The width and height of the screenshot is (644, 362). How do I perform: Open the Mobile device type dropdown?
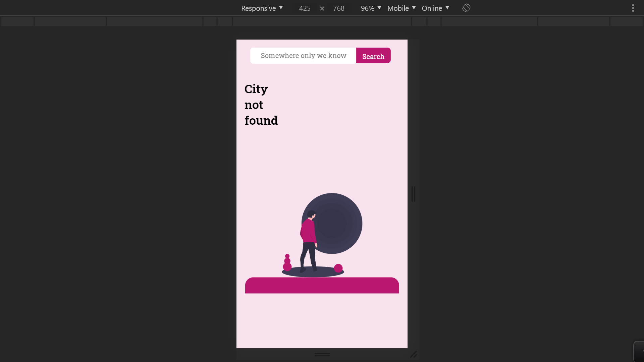pos(401,8)
